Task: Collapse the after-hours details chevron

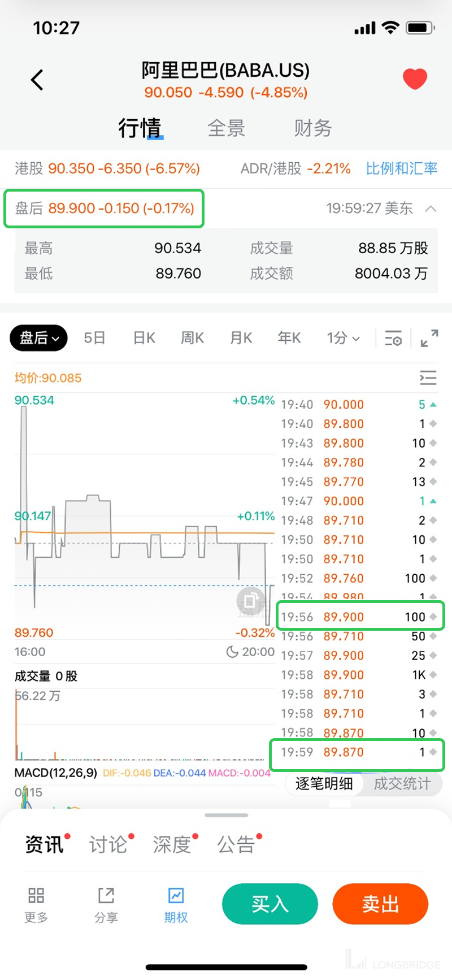Action: click(431, 209)
